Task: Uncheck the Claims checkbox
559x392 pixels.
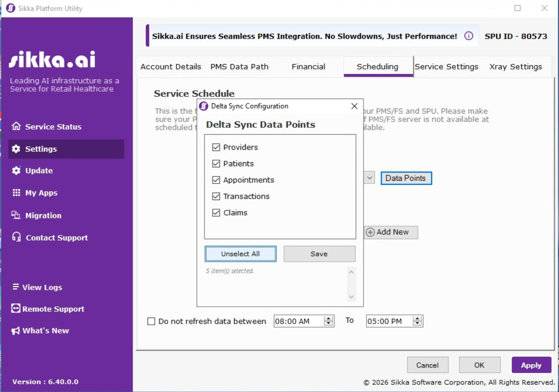Action: (216, 213)
